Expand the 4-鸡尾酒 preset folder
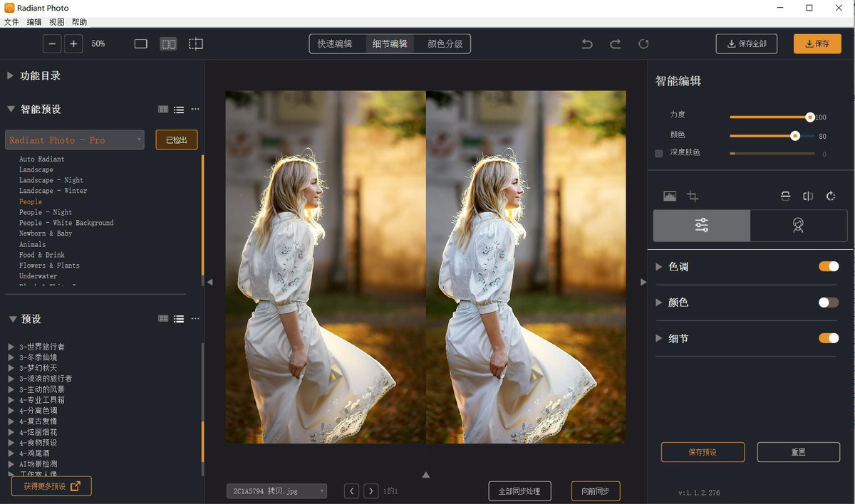This screenshot has width=855, height=504. click(x=11, y=453)
